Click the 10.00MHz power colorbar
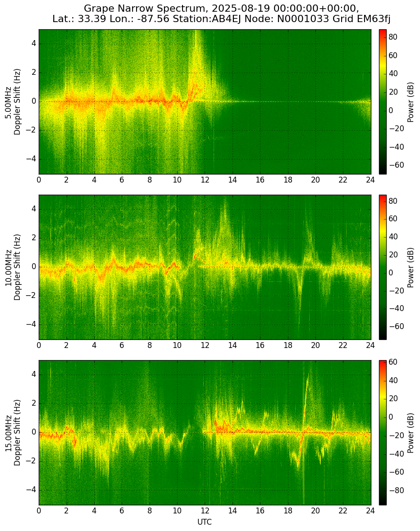The width and height of the screenshot is (420, 531). [383, 267]
